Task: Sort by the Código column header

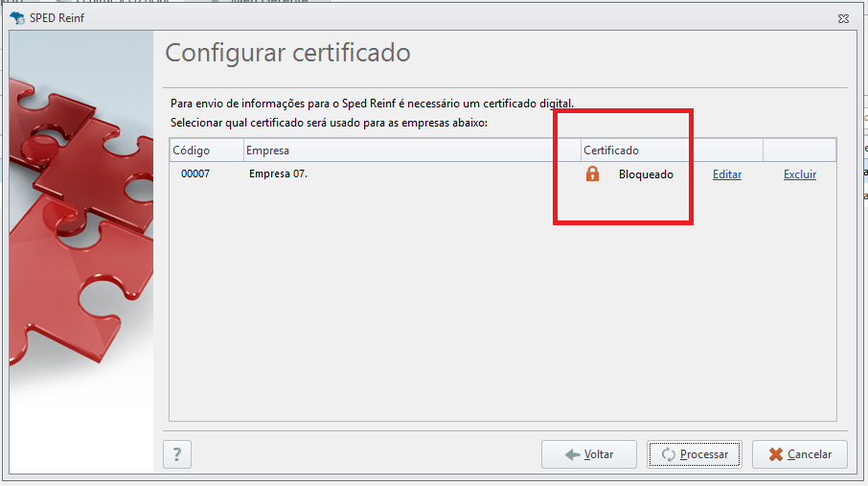Action: 207,150
